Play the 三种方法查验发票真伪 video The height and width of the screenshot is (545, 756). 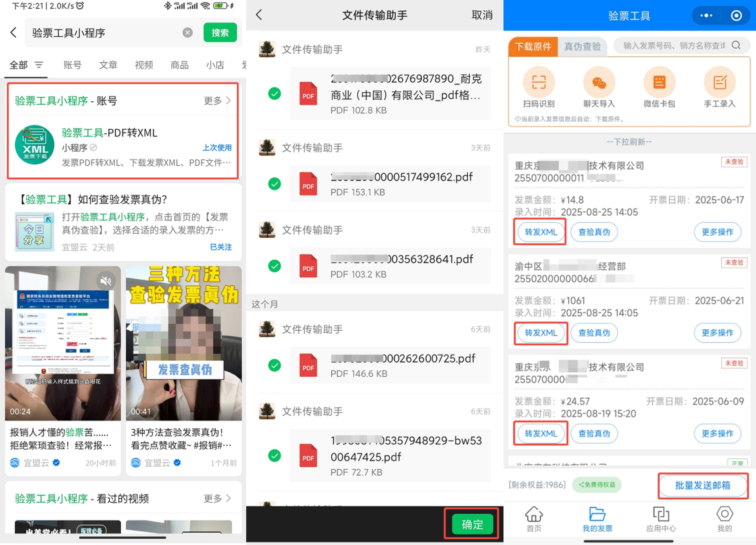coord(184,343)
